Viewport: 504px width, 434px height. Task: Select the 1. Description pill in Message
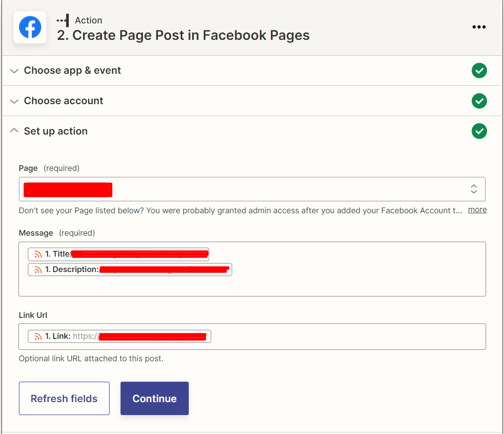point(130,270)
